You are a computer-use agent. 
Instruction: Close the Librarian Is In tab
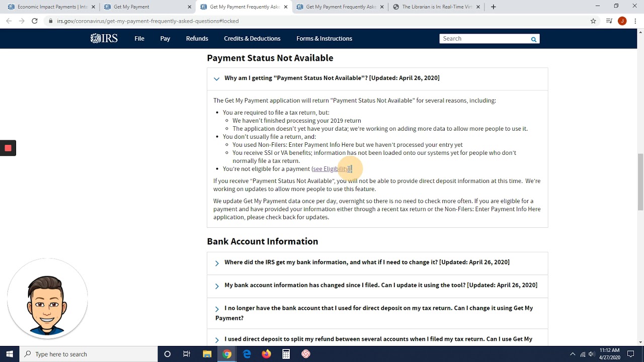(x=478, y=7)
